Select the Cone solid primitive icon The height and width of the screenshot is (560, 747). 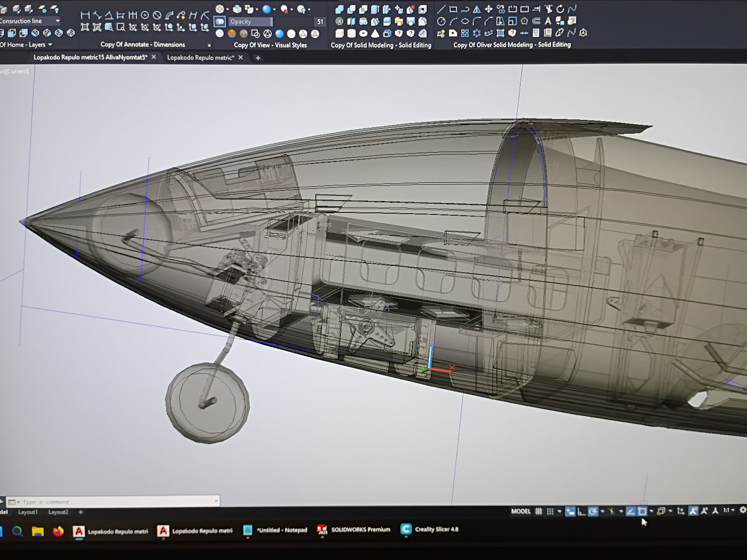[x=375, y=33]
